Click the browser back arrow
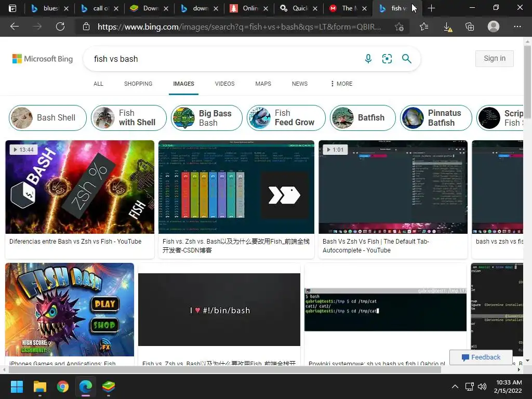This screenshot has width=532, height=399. [14, 26]
